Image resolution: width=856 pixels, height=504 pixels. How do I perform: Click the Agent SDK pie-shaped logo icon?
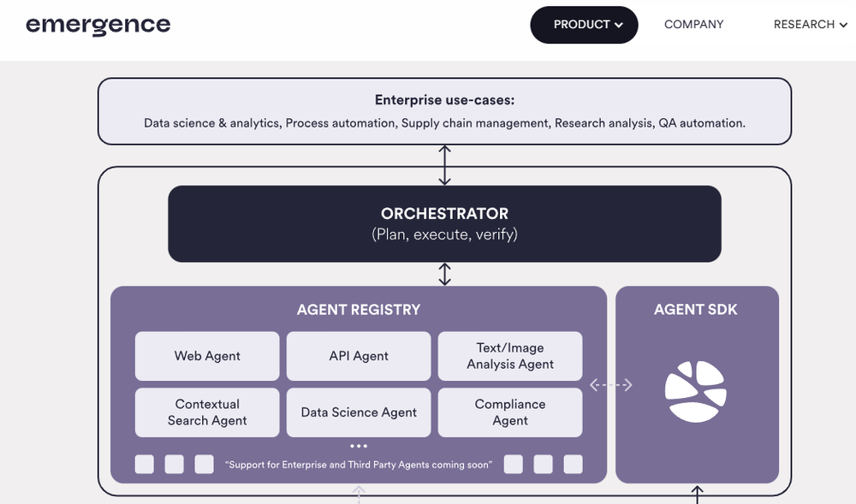(x=695, y=391)
